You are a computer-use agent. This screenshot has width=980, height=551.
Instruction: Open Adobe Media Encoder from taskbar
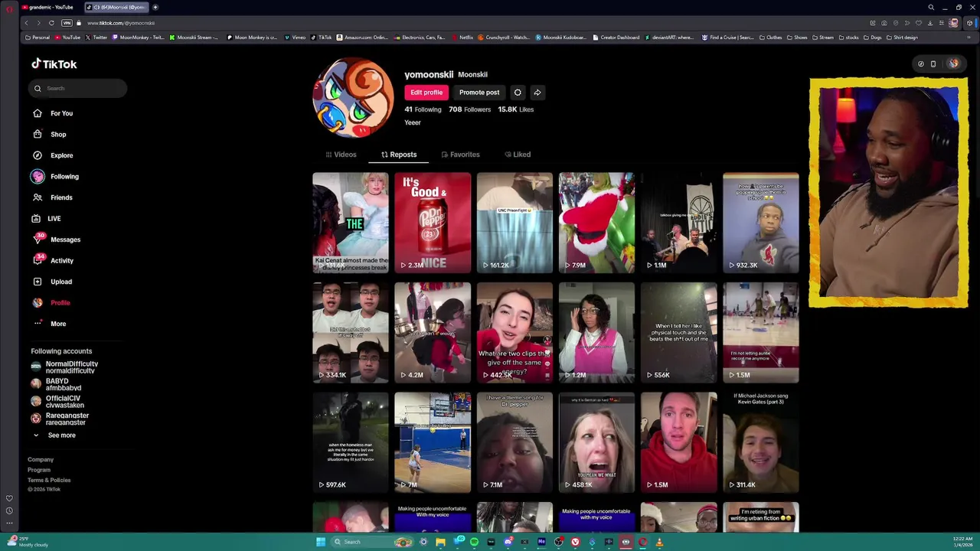[x=541, y=542]
